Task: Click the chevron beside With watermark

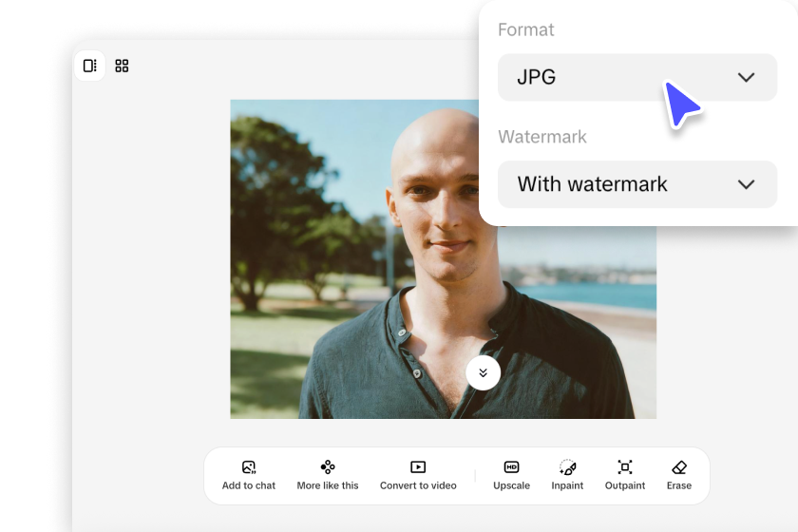Action: coord(746,184)
